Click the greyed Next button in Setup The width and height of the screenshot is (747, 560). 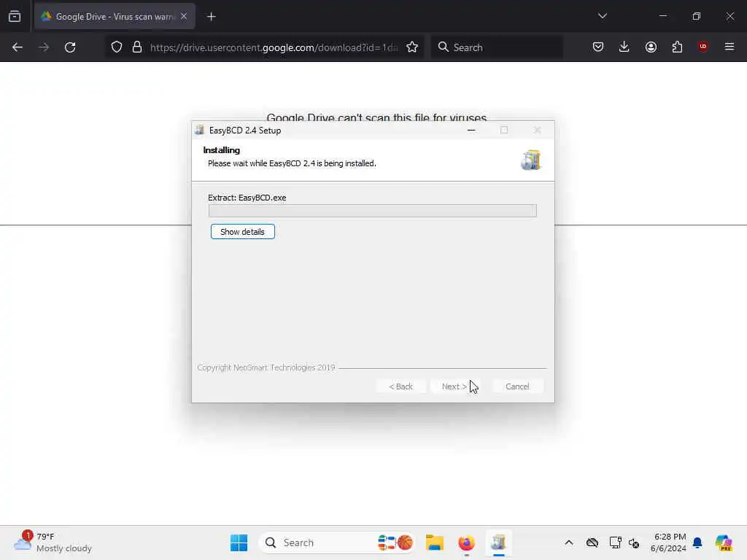[454, 386]
